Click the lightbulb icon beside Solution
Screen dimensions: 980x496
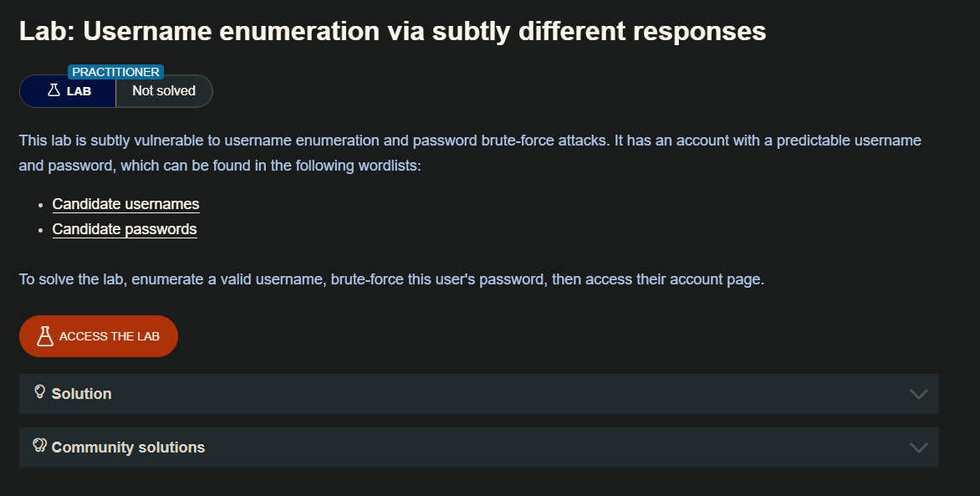pos(39,391)
